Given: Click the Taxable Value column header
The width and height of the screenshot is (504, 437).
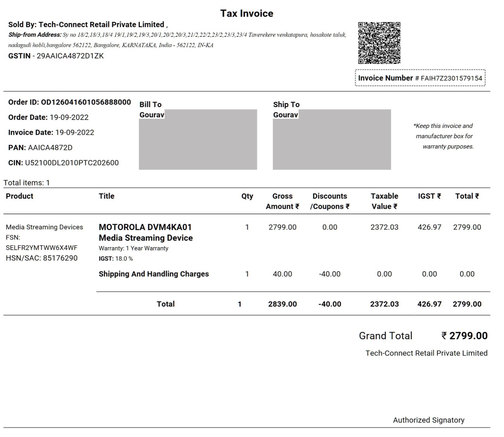Looking at the screenshot, I should (x=384, y=201).
